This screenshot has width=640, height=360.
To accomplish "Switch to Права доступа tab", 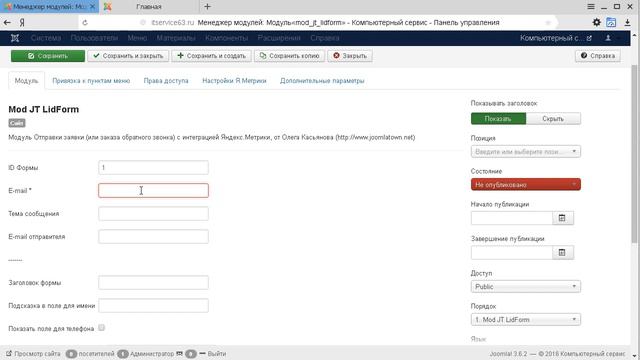I will (x=166, y=81).
